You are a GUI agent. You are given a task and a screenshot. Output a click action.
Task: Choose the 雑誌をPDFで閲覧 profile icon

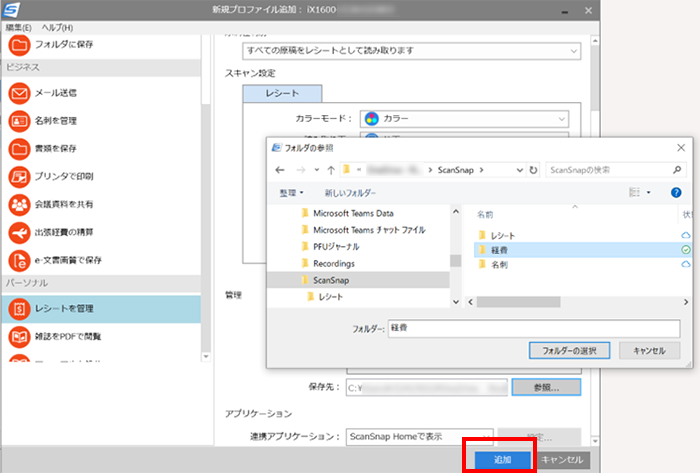(x=19, y=336)
